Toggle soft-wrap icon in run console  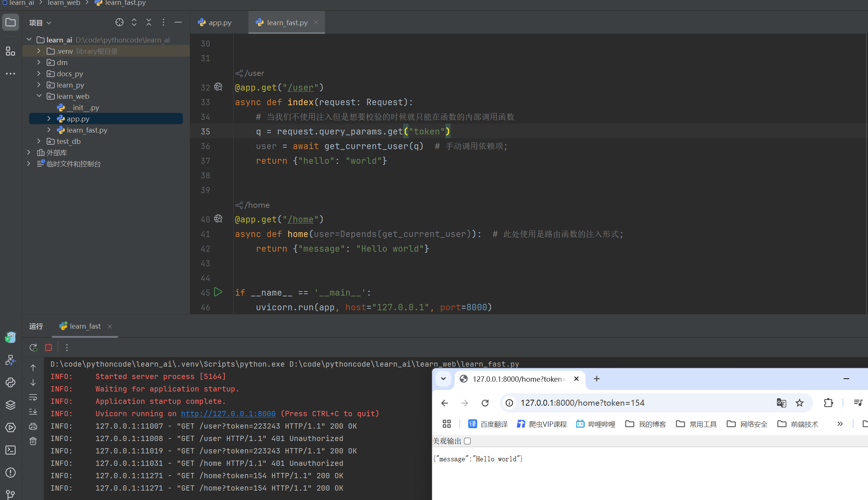pos(33,397)
